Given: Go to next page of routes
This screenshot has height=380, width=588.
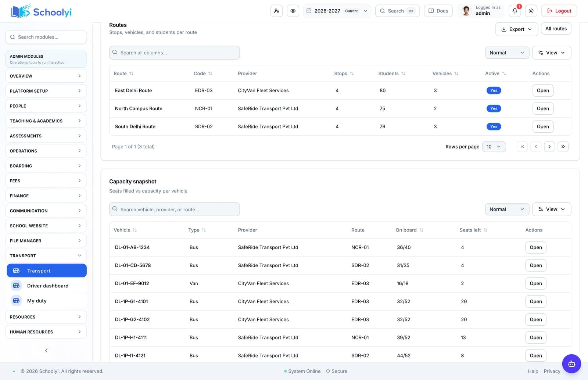Looking at the screenshot, I should [x=549, y=147].
